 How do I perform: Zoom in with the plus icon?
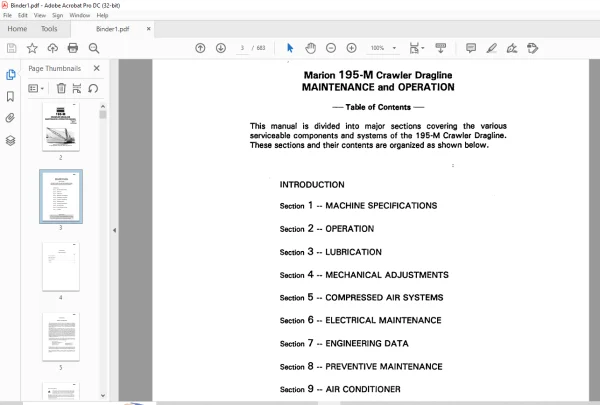pyautogui.click(x=351, y=48)
